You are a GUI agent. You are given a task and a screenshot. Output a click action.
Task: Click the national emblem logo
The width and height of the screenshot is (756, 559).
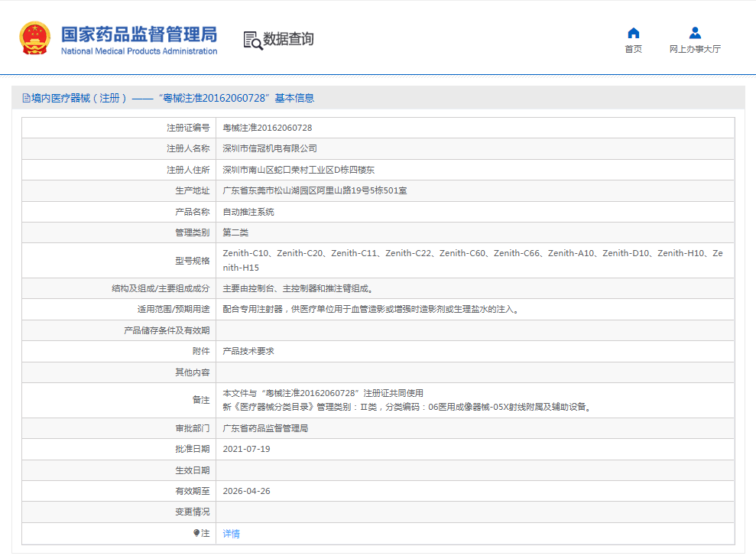click(x=34, y=38)
